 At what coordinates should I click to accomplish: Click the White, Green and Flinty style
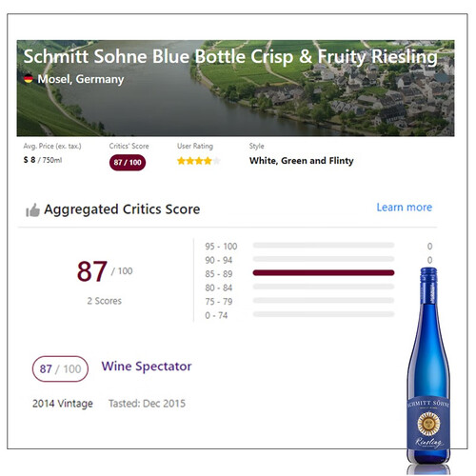tap(302, 161)
